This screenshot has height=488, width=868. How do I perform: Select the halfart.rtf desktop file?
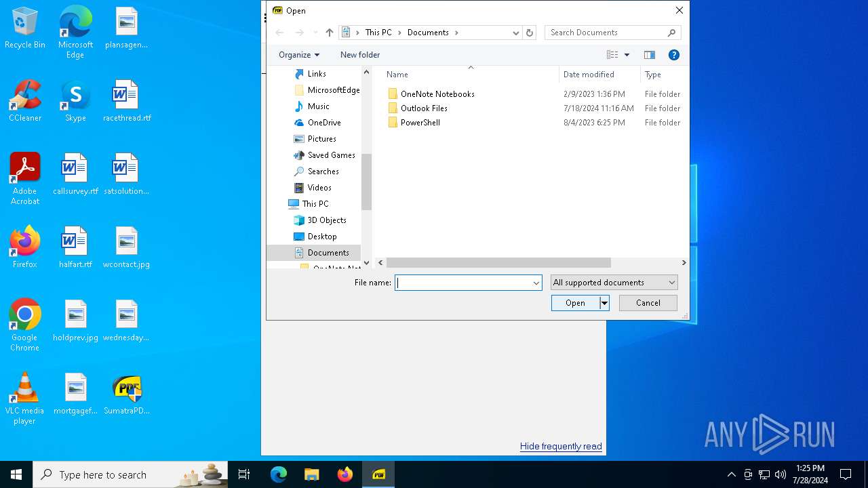click(75, 248)
